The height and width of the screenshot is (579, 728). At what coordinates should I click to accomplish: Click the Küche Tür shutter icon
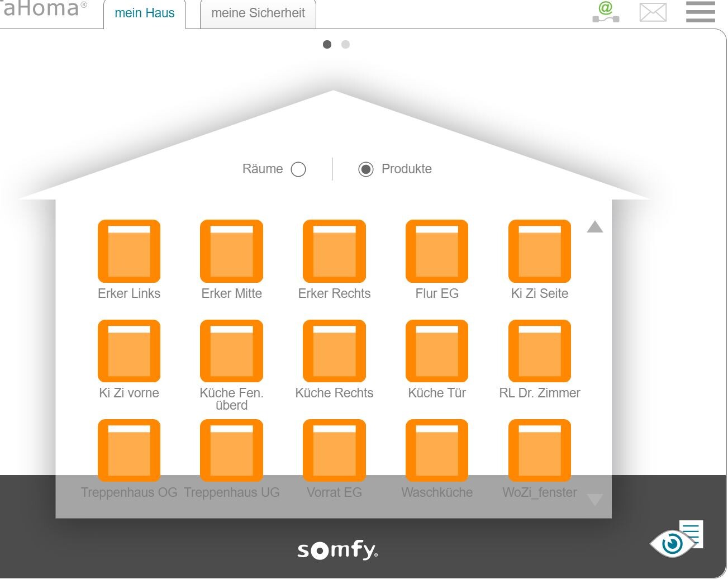point(436,351)
